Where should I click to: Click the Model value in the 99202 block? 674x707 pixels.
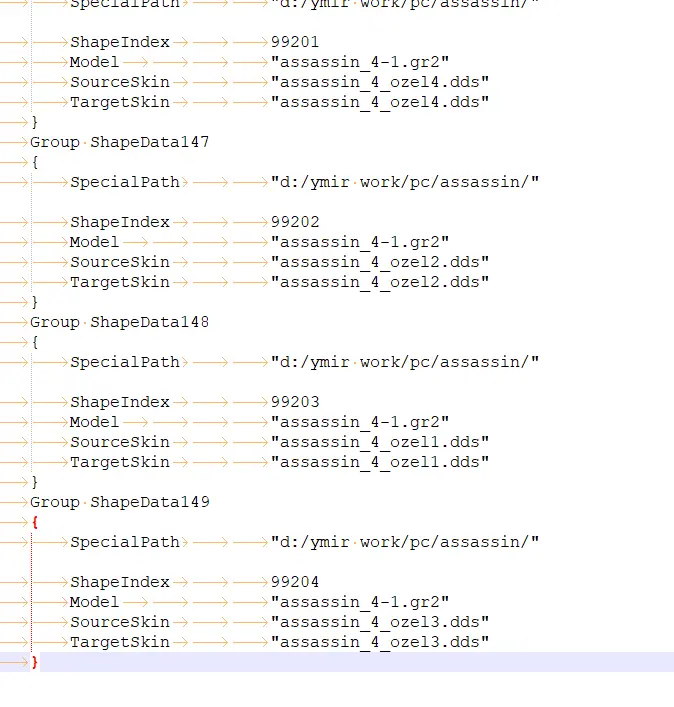pyautogui.click(x=360, y=242)
